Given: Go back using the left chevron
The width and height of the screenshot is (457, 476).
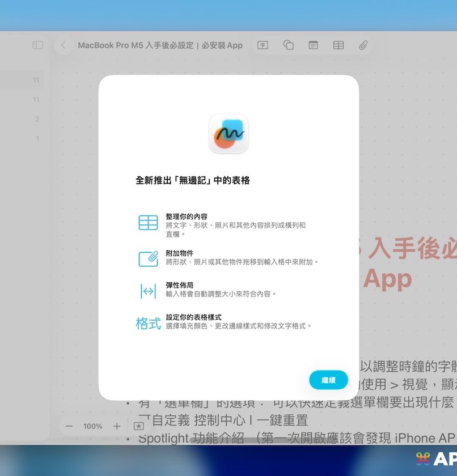Looking at the screenshot, I should 64,45.
